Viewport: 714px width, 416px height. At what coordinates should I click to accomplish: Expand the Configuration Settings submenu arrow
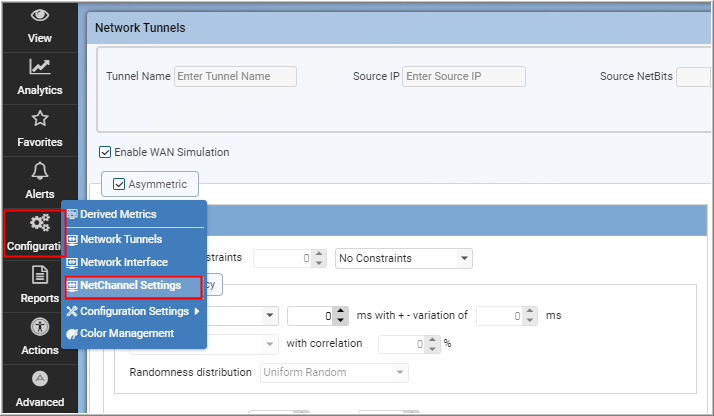coord(197,311)
